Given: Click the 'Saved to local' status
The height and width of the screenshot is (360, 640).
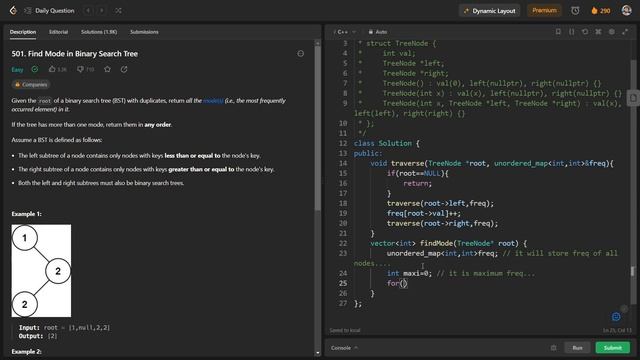Looking at the screenshot, I should point(345,330).
